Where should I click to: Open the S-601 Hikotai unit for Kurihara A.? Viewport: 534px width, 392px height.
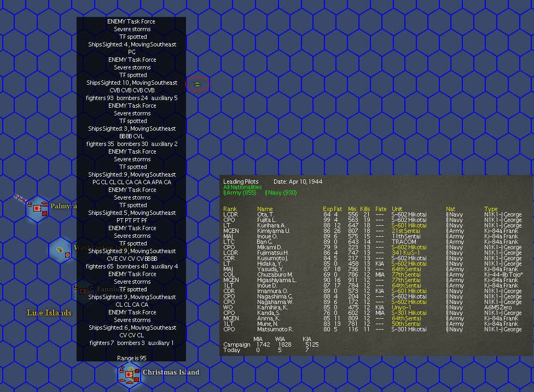click(409, 225)
